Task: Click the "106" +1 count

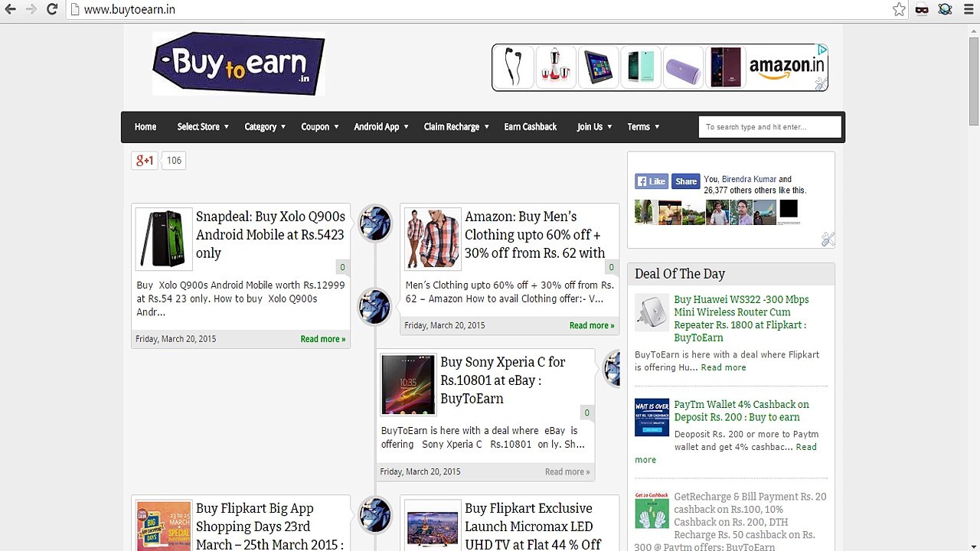Action: coord(174,160)
